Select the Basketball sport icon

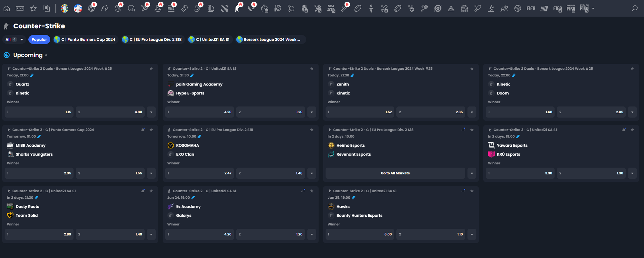point(118,8)
